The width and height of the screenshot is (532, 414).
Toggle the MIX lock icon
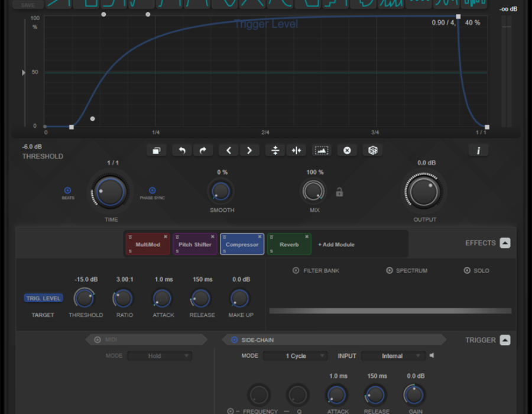tap(339, 192)
